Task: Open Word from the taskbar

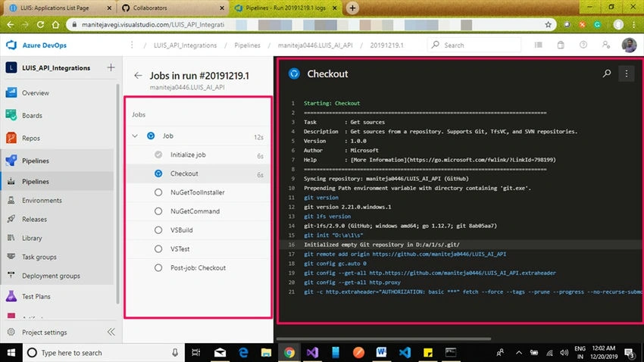Action: tap(381, 353)
